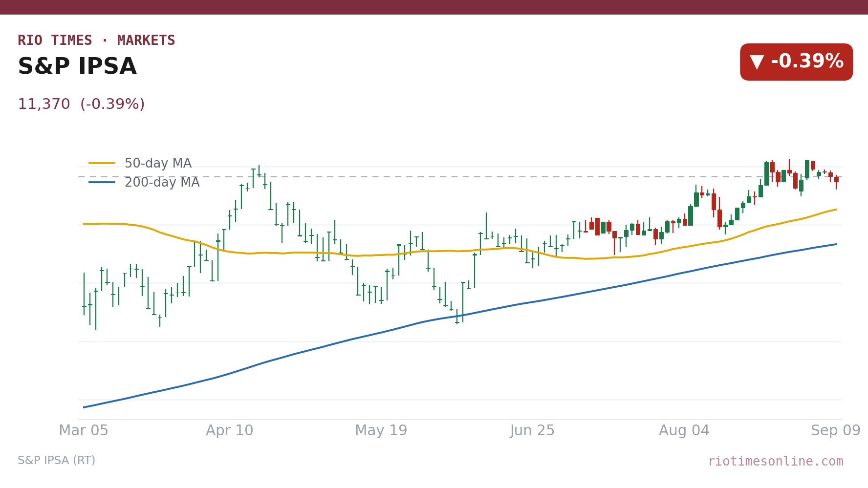
Task: Click the Jun 25 axis date label
Action: click(x=533, y=431)
